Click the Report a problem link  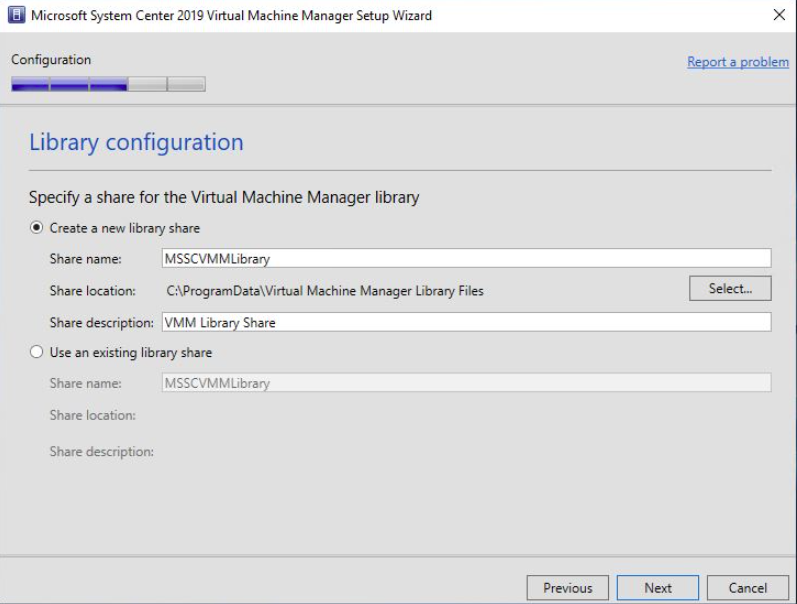(x=738, y=62)
